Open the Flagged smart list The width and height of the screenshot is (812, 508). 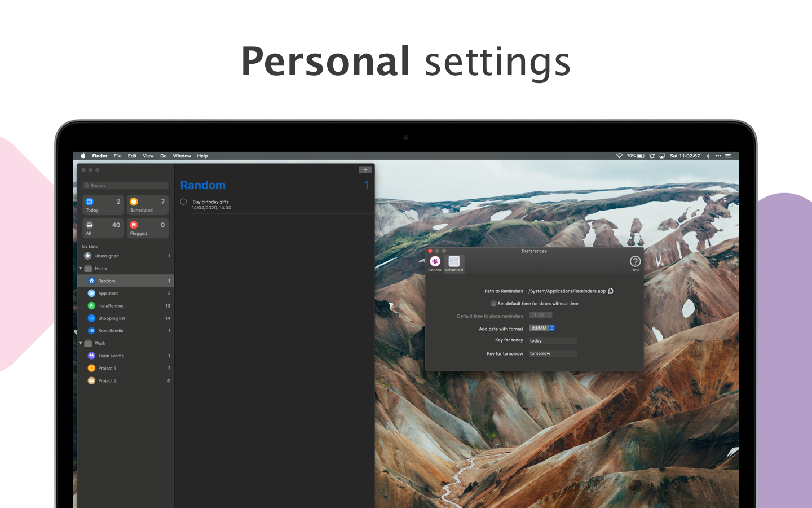click(148, 229)
